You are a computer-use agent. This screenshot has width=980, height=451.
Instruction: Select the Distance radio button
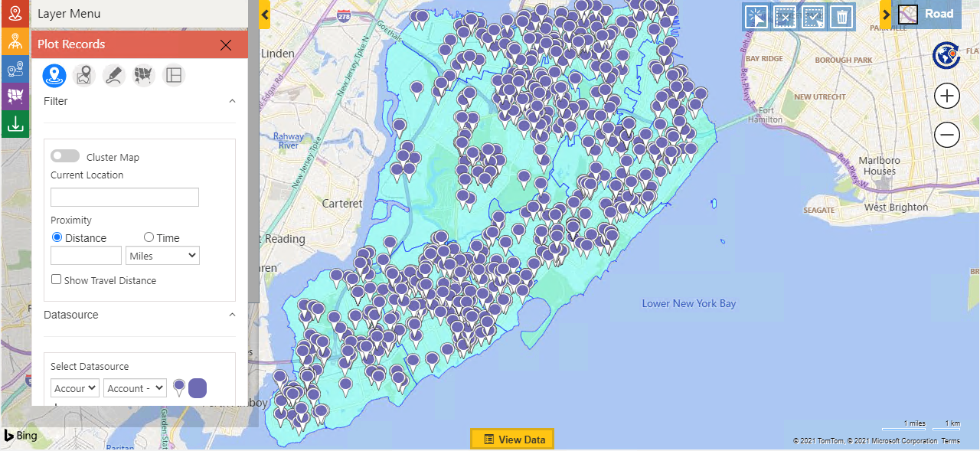tap(57, 237)
